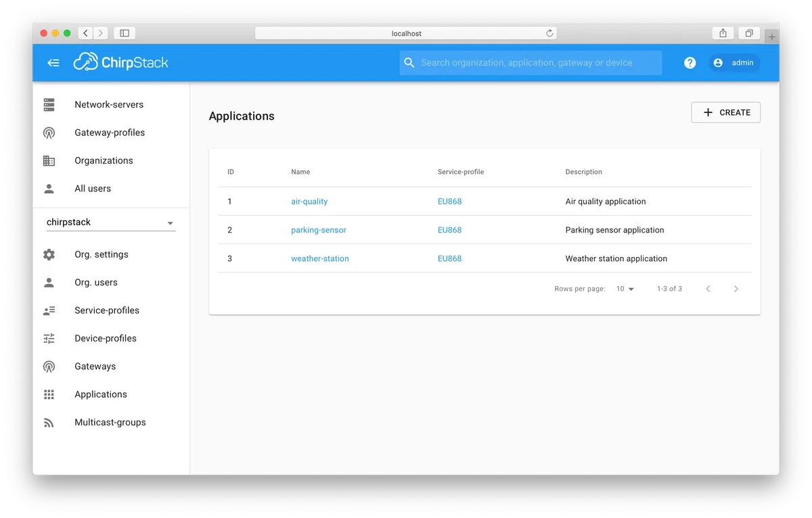Image resolution: width=812 pixels, height=518 pixels.
Task: Select the Applications grid icon
Action: coord(49,394)
